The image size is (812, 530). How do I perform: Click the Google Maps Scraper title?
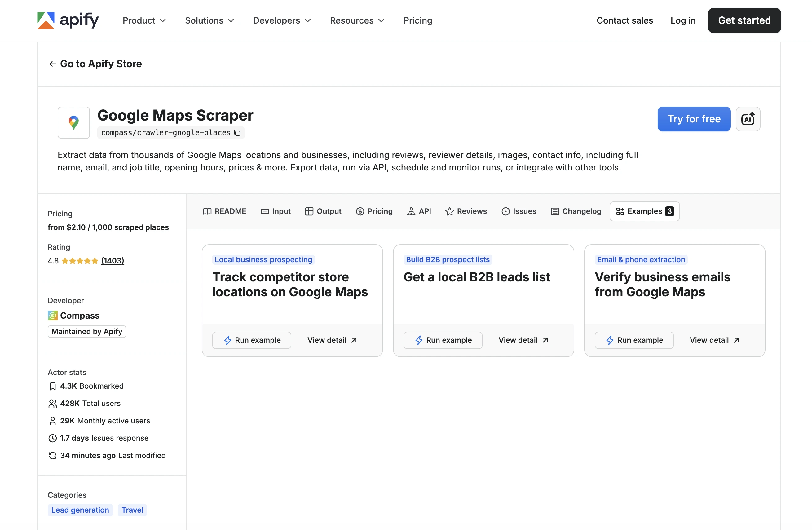coord(175,115)
